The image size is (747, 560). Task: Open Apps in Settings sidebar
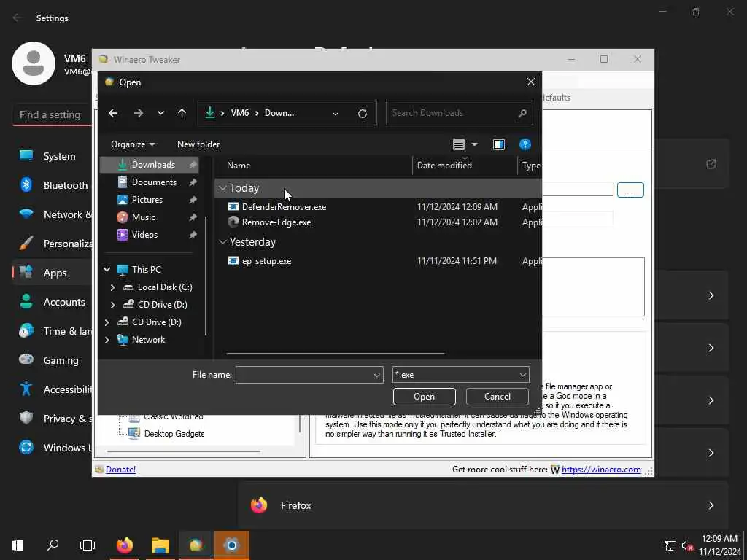pos(55,273)
